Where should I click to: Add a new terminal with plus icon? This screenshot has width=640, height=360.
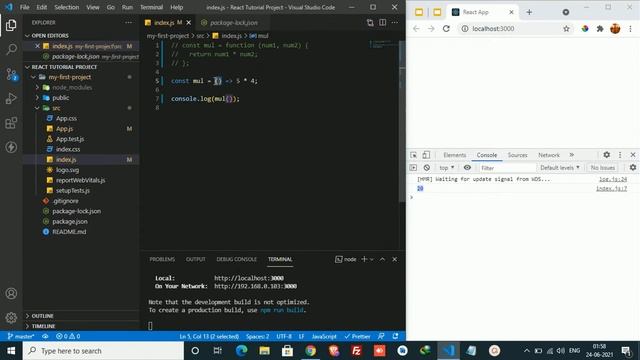tap(364, 259)
